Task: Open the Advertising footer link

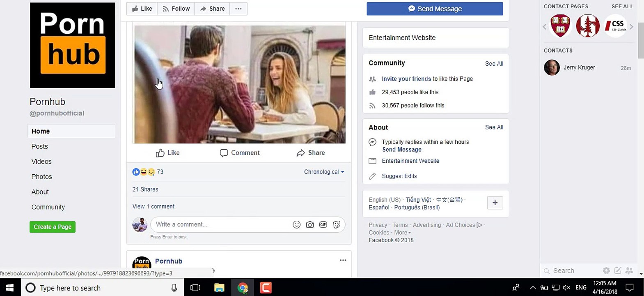Action: 427,225
